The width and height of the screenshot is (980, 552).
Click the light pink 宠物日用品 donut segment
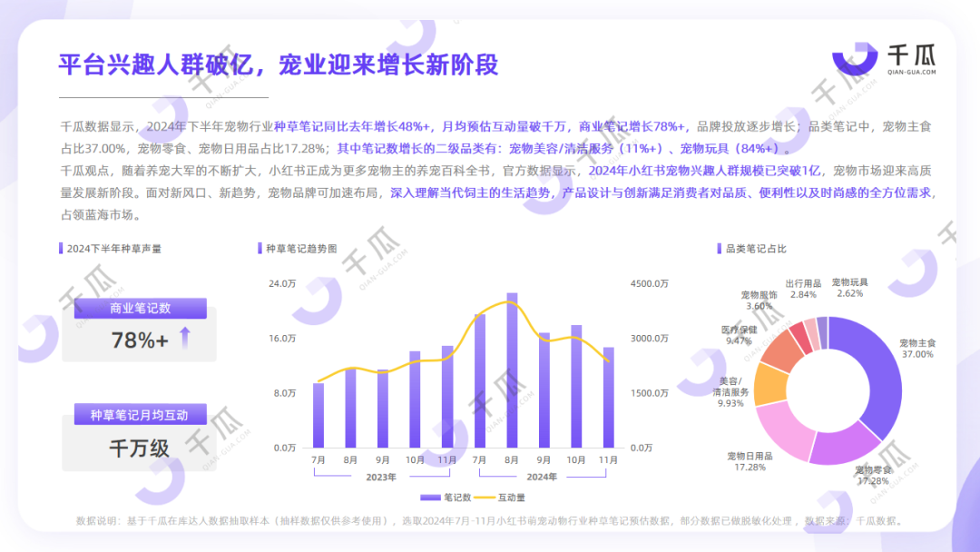point(784,429)
